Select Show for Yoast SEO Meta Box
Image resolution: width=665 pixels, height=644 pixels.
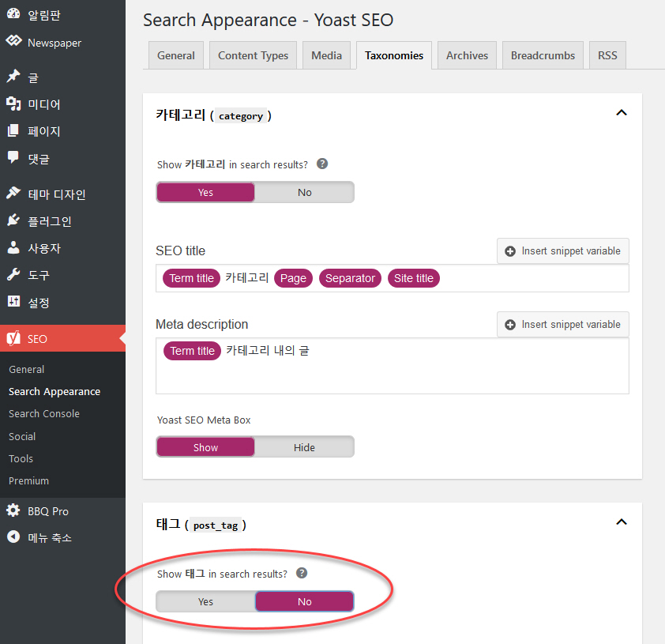click(205, 447)
